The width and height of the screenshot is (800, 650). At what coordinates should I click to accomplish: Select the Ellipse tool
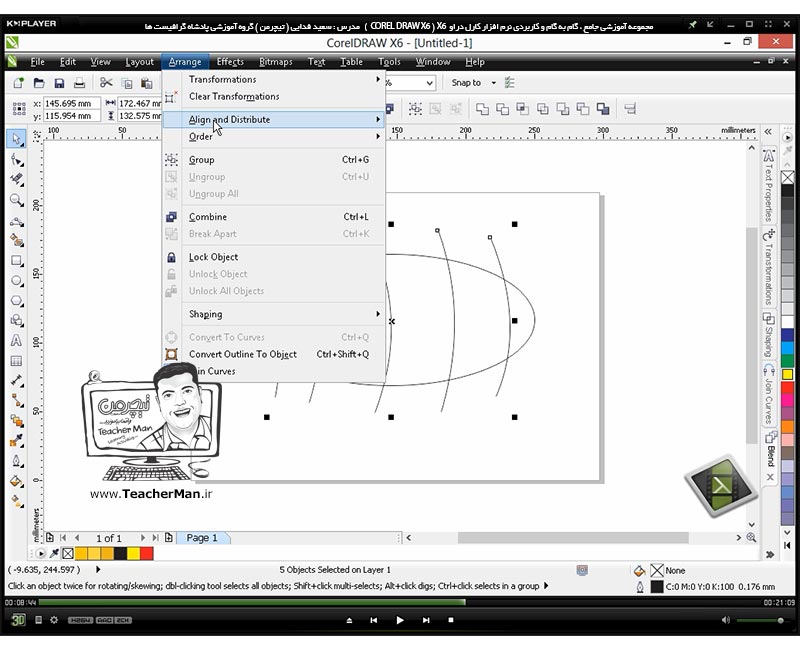coord(16,281)
